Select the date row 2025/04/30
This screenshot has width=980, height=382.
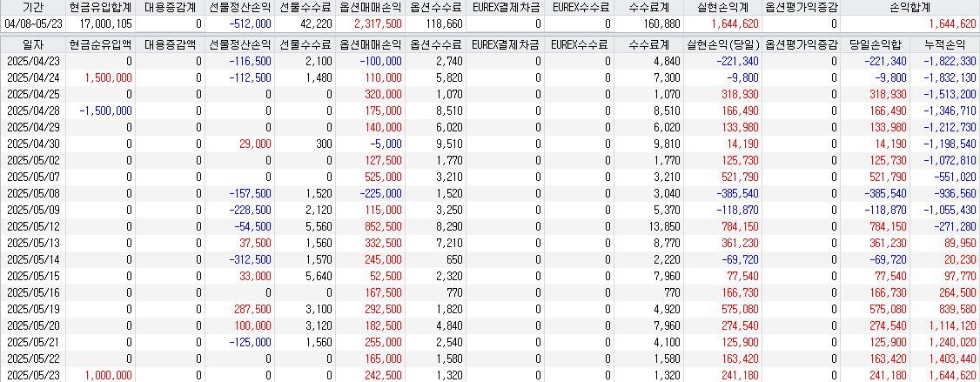pos(32,144)
